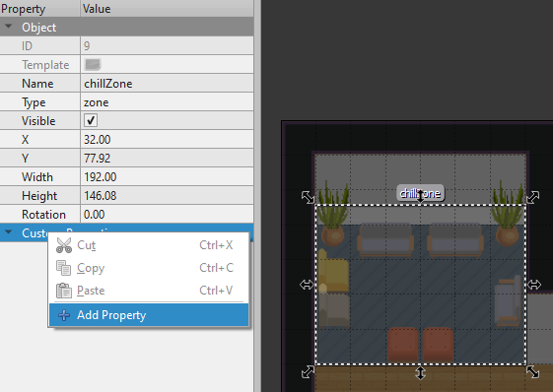Click the Template placeholder icon
The width and height of the screenshot is (553, 392).
[x=93, y=64]
